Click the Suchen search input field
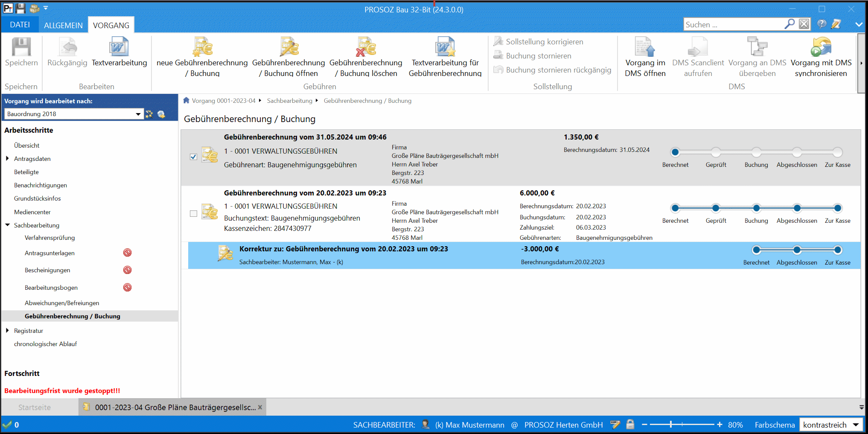868x434 pixels. 734,24
